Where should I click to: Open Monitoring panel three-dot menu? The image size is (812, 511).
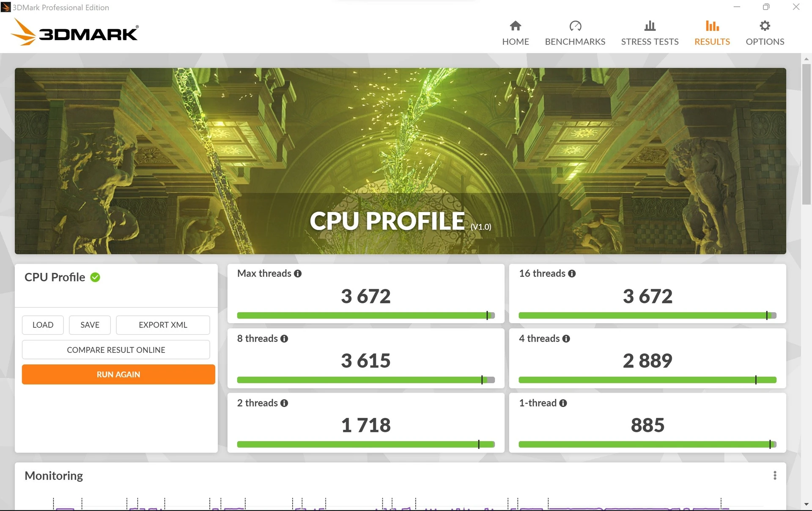click(775, 475)
